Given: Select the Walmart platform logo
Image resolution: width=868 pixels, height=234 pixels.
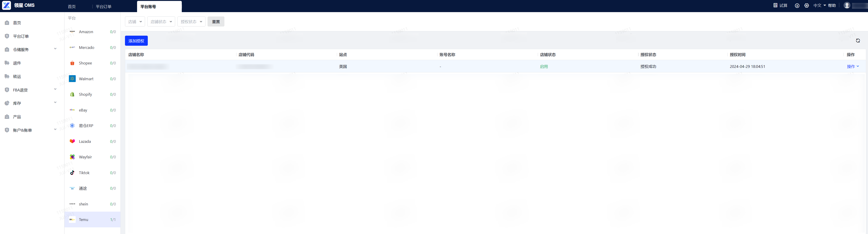Looking at the screenshot, I should pos(72,79).
